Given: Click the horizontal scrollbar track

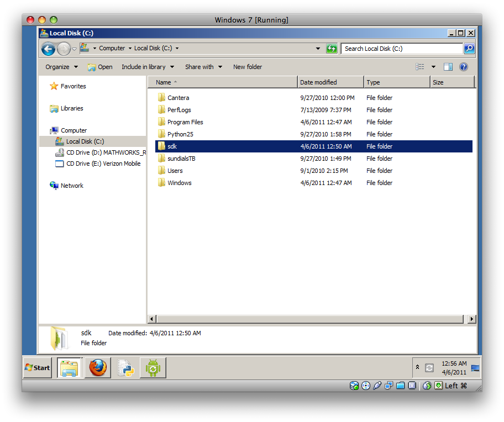Looking at the screenshot, I should click(x=310, y=319).
